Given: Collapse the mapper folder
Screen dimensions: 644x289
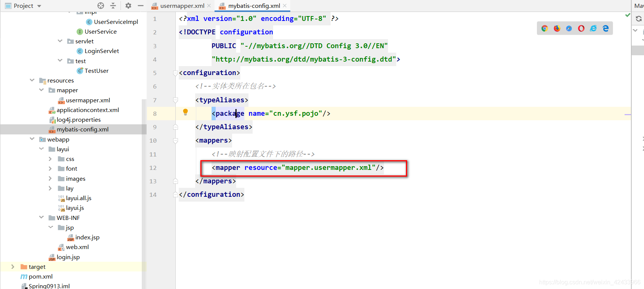Looking at the screenshot, I should (41, 90).
